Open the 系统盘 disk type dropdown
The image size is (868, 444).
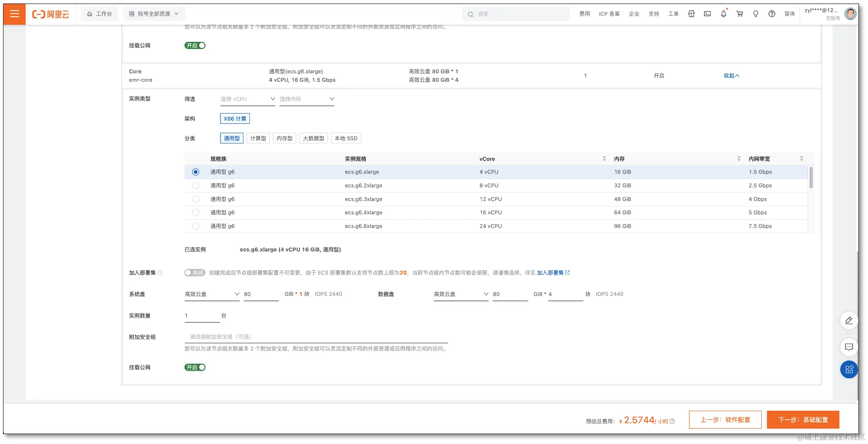(x=212, y=294)
